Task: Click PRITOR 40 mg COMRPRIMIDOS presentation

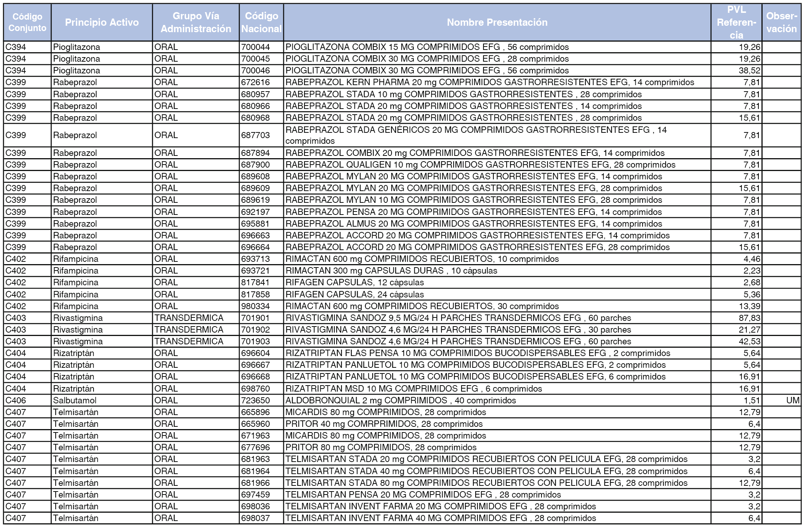Action: pyautogui.click(x=497, y=424)
